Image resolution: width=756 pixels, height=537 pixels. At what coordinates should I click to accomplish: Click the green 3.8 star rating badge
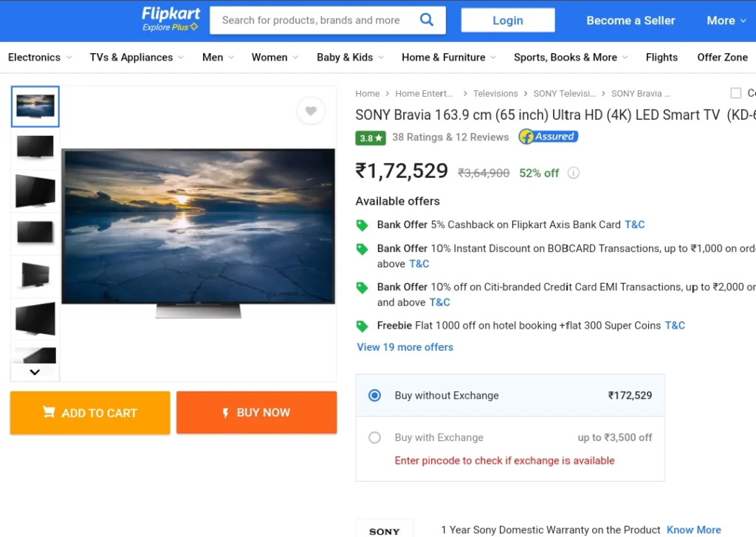tap(371, 138)
